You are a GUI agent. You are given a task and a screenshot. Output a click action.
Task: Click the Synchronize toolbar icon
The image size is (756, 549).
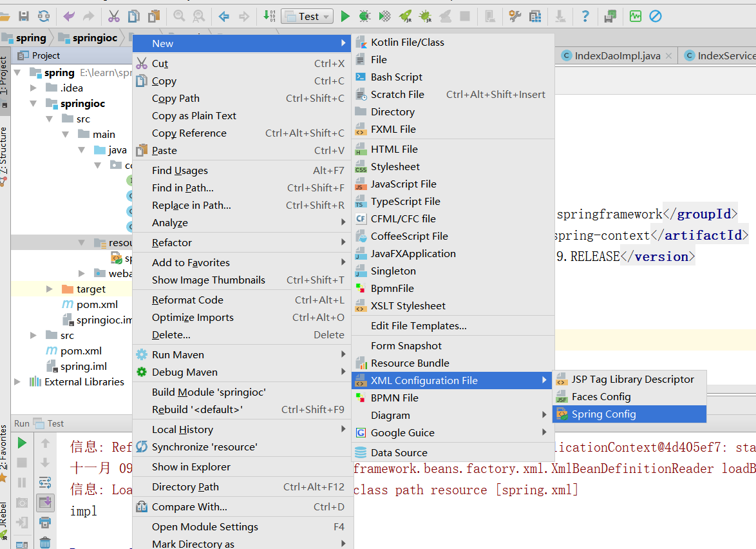point(44,16)
